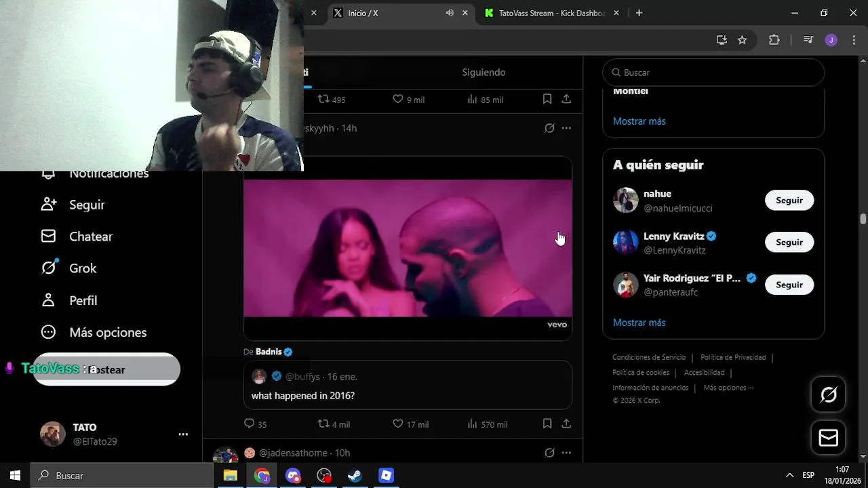Image resolution: width=868 pixels, height=488 pixels.
Task: Click Mostrar más below Montiel
Action: 639,121
